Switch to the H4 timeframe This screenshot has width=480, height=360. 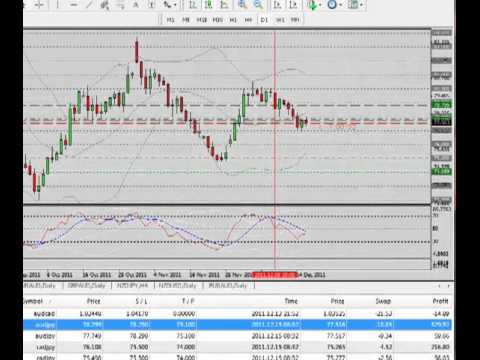[x=248, y=20]
